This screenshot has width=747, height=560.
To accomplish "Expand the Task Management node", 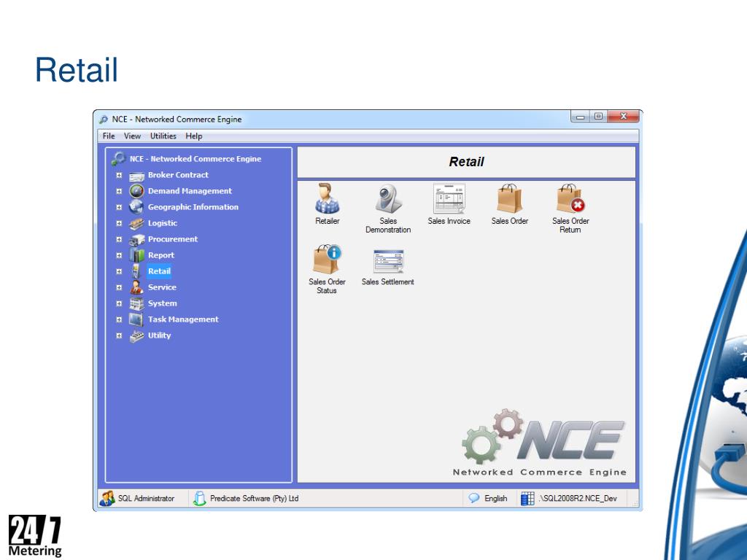I will tap(119, 319).
